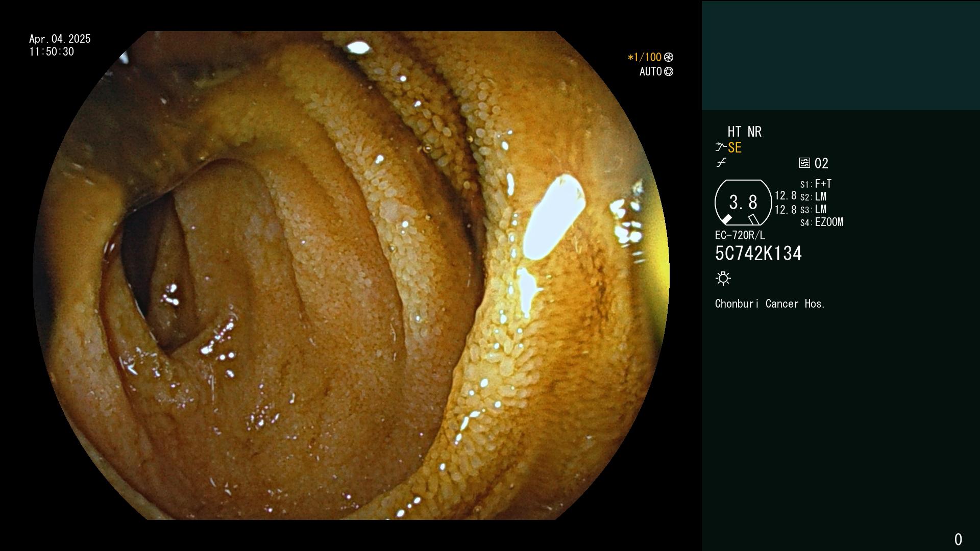Viewport: 980px width, 551px height.
Task: Click the 5C742K134 serial number
Action: point(758,254)
